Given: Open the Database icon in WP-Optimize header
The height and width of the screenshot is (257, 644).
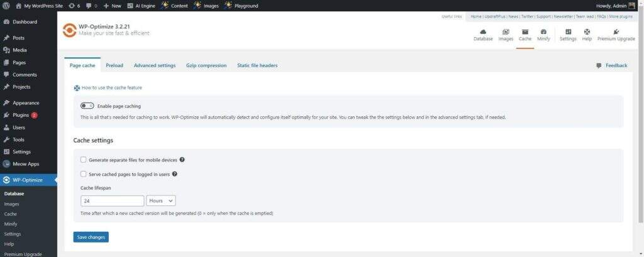Looking at the screenshot, I should [x=483, y=32].
